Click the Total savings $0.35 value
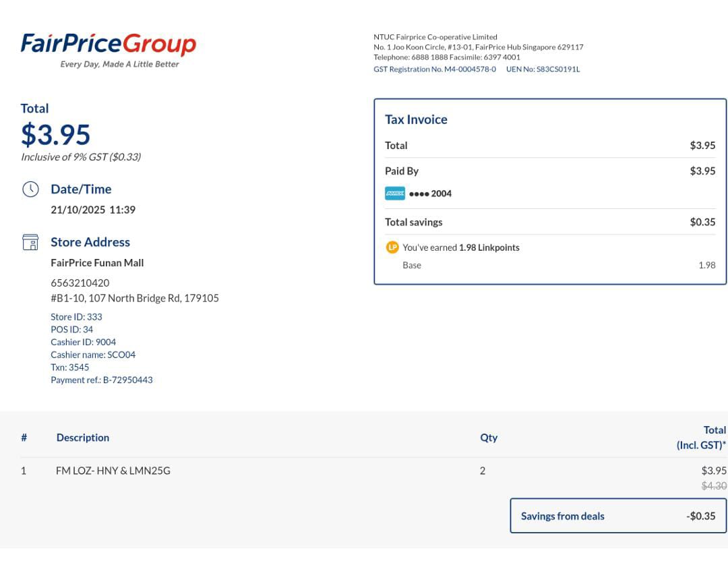The width and height of the screenshot is (728, 561). (x=702, y=222)
